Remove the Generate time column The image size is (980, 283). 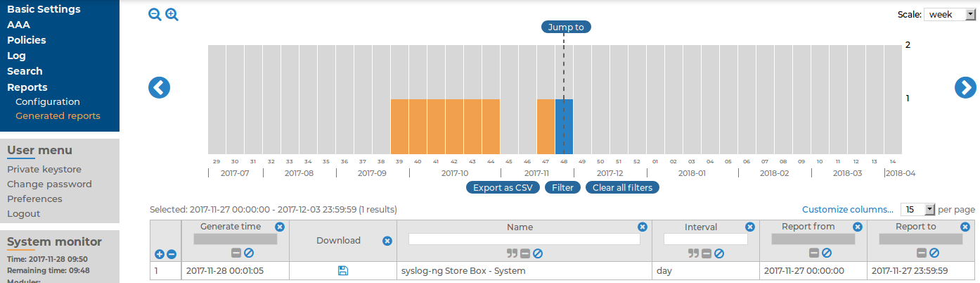pyautogui.click(x=280, y=227)
